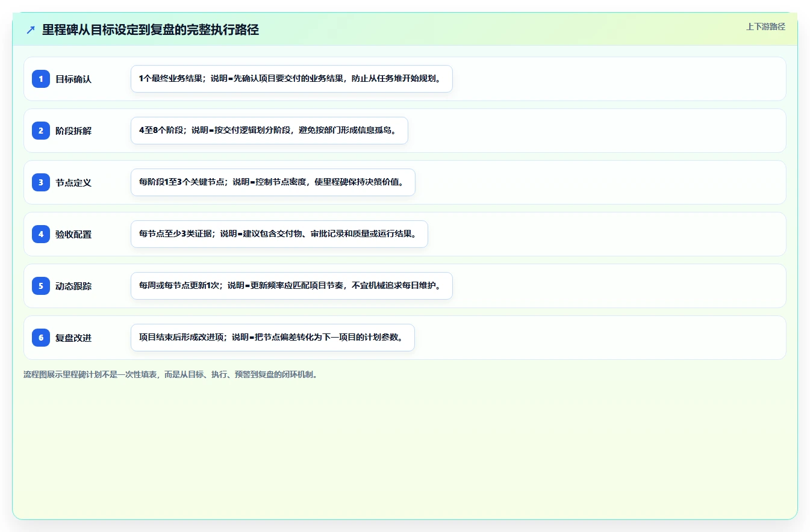The image size is (810, 532).
Task: Select the 阶段拆解 step label
Action: 73,131
